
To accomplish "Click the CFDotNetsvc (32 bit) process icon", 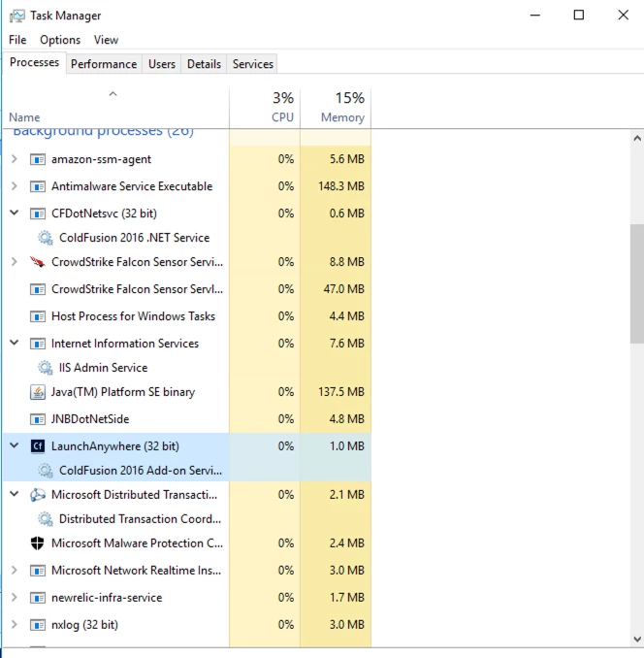I will point(38,214).
